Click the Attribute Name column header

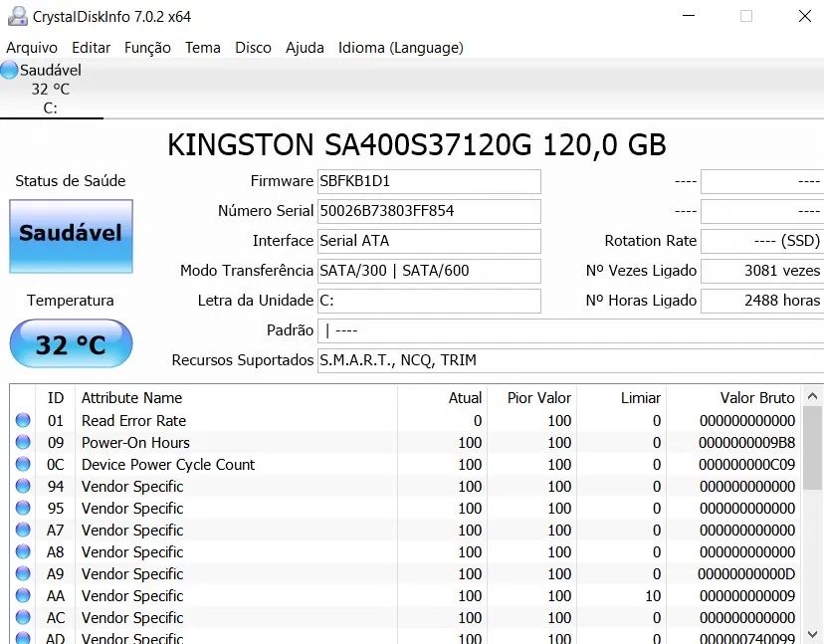pyautogui.click(x=236, y=398)
